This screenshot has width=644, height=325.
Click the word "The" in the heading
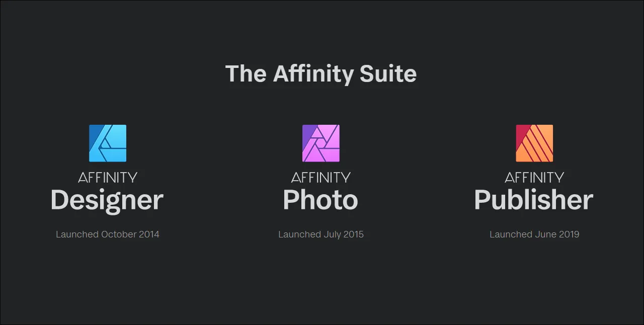(246, 74)
